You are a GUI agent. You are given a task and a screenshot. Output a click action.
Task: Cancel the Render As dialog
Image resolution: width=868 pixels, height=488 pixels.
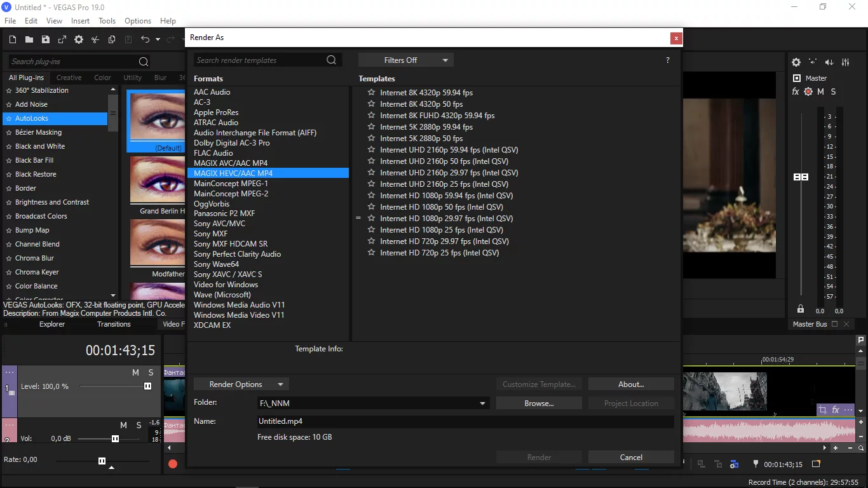[x=631, y=457]
